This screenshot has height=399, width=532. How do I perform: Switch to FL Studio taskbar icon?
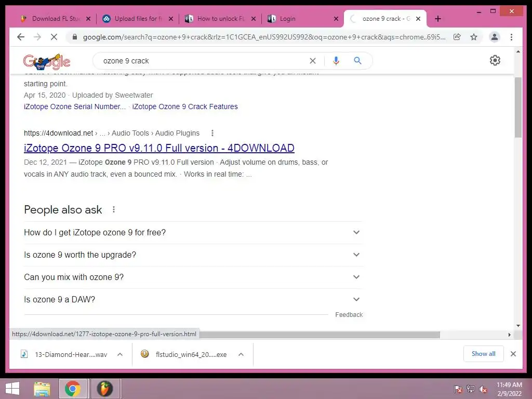point(105,389)
